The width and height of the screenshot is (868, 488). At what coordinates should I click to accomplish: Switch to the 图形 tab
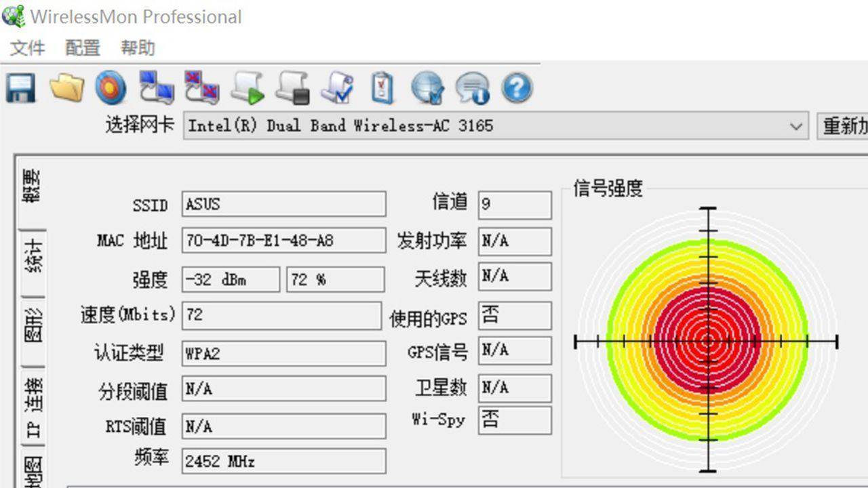pyautogui.click(x=33, y=331)
